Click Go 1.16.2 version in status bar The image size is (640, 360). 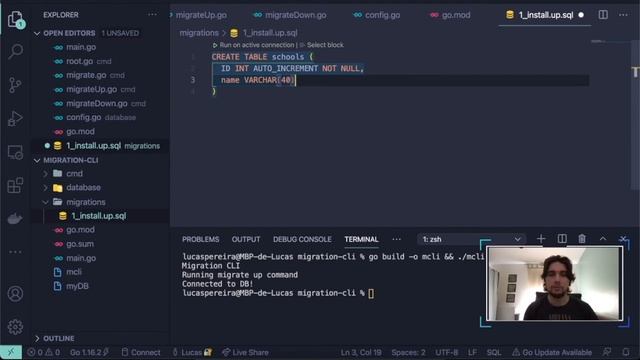(x=89, y=352)
